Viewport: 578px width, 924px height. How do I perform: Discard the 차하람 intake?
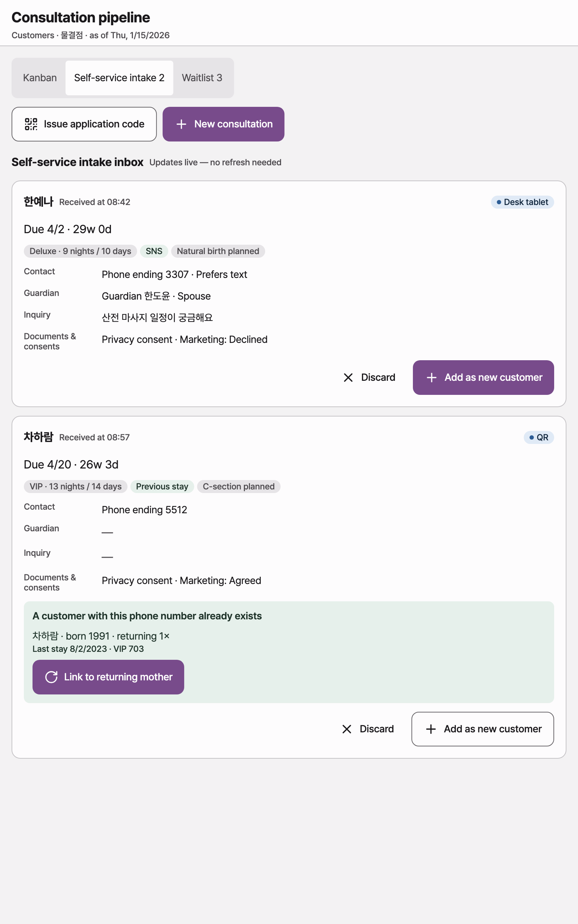point(367,729)
